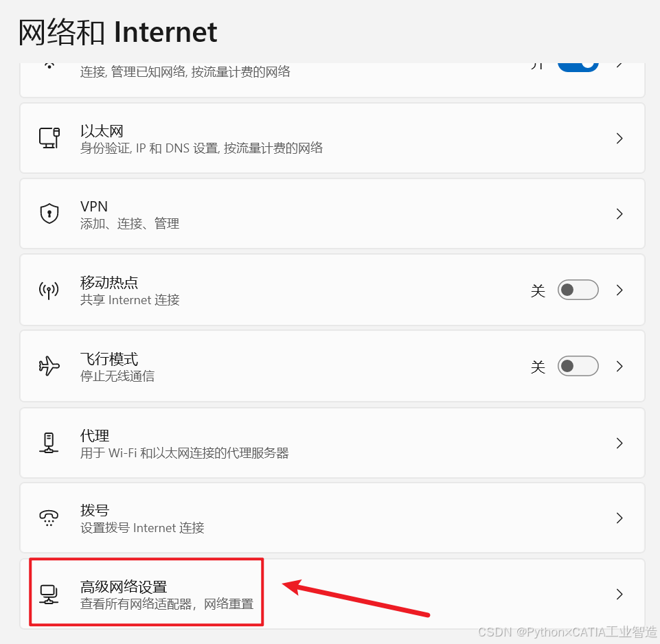Screen dimensions: 660x644
Task: Open 以太网 settings title
Action: [102, 131]
